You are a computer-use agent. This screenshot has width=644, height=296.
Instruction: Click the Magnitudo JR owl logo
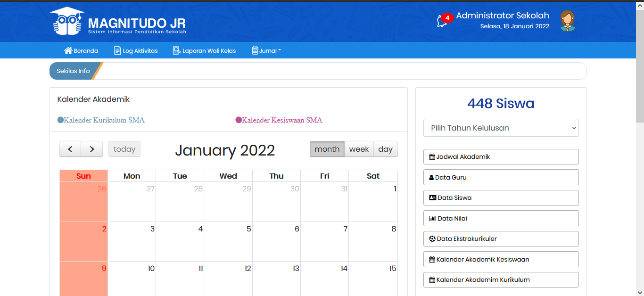pyautogui.click(x=66, y=22)
